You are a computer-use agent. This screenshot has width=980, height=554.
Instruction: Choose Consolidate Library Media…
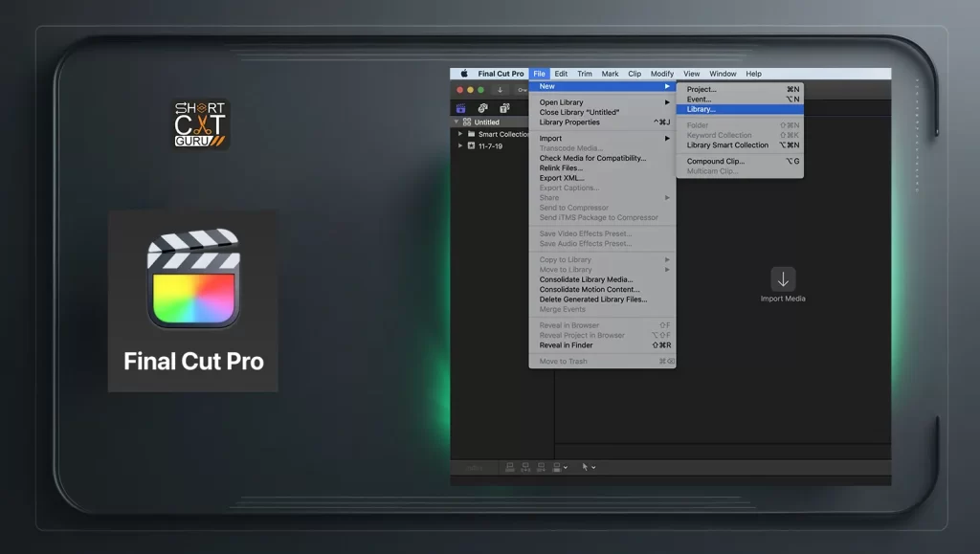click(x=603, y=279)
